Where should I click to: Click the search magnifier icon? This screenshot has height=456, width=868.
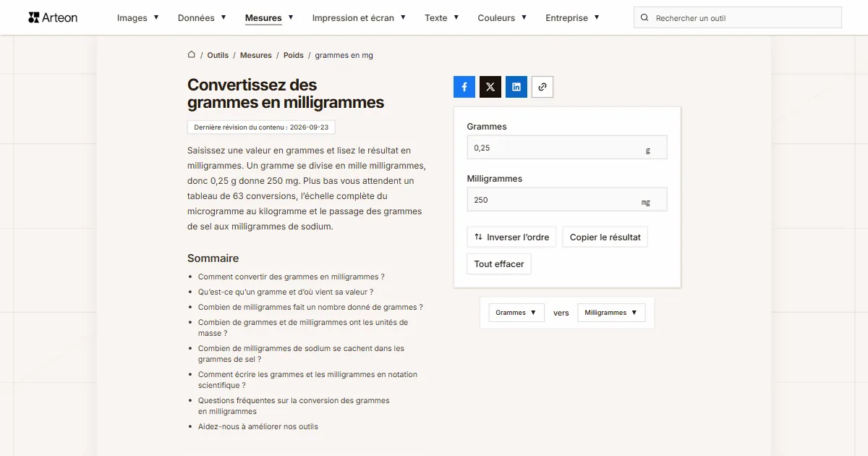point(645,18)
